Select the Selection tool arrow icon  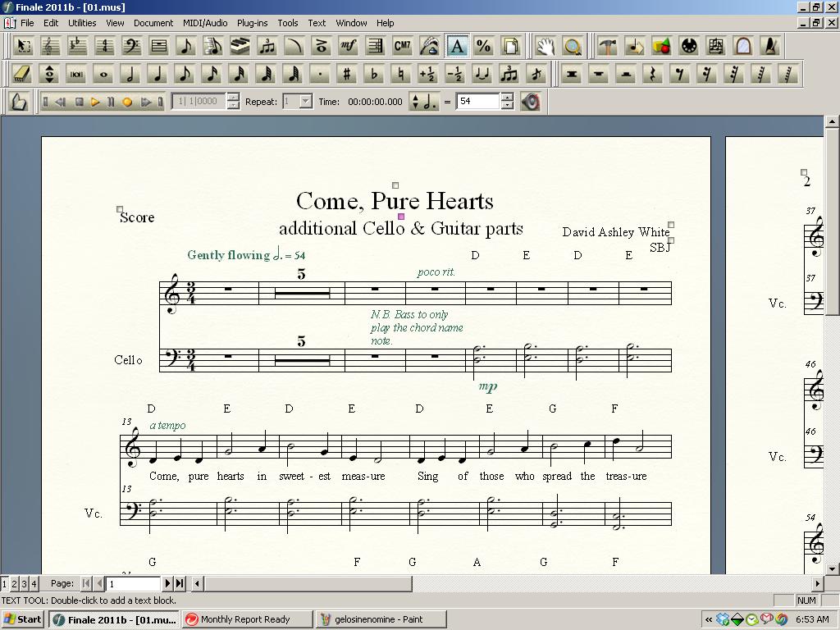pos(23,46)
